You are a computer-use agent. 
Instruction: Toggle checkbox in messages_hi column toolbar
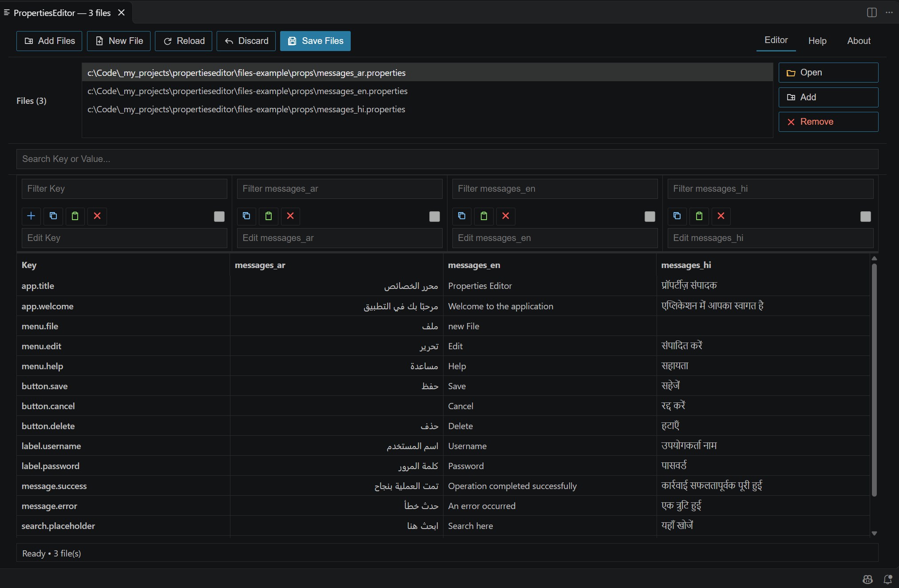866,217
